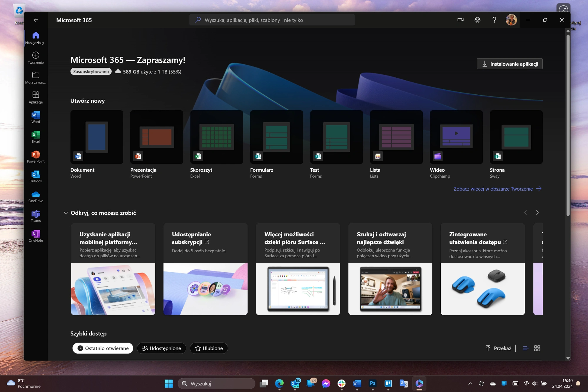Click the previous carousel arrow
The height and width of the screenshot is (392, 588).
click(x=526, y=213)
